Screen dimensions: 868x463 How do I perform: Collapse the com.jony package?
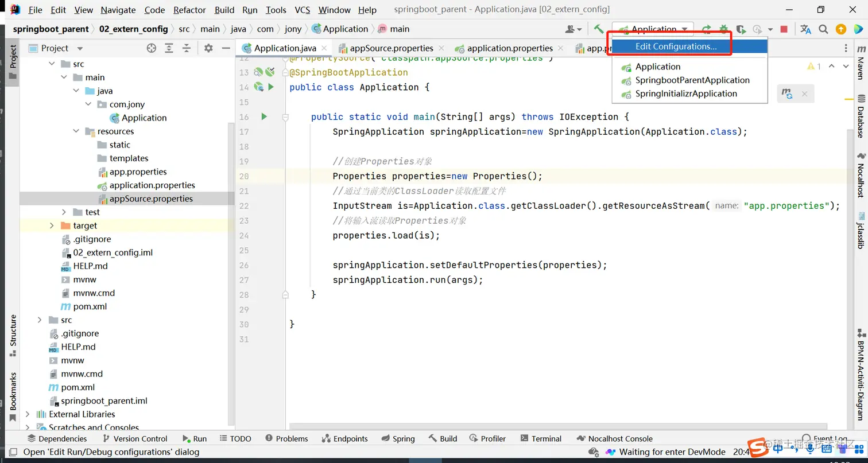[x=88, y=104]
